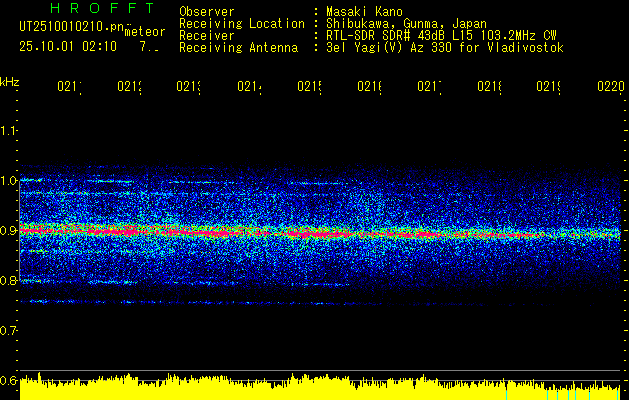Click the HROFFT title text
Image resolution: width=629 pixels, height=400 pixels.
click(x=103, y=8)
